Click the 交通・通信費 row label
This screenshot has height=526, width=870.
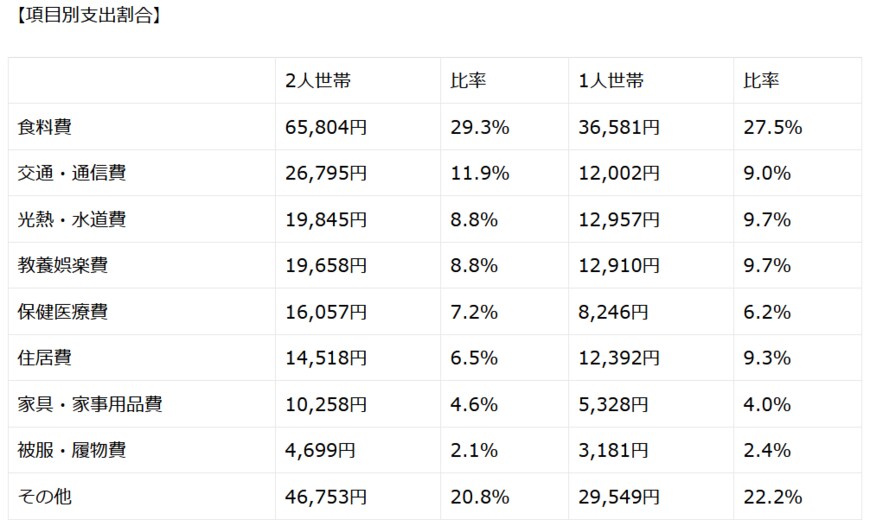[x=72, y=173]
